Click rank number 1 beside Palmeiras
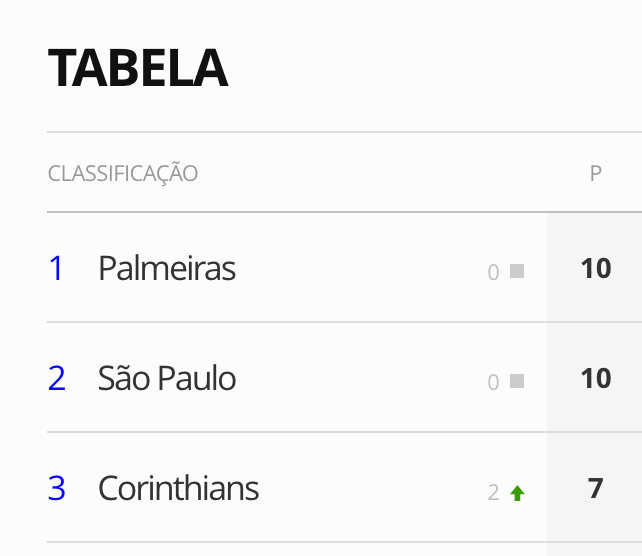Viewport: 642px width, 556px height. click(x=57, y=269)
